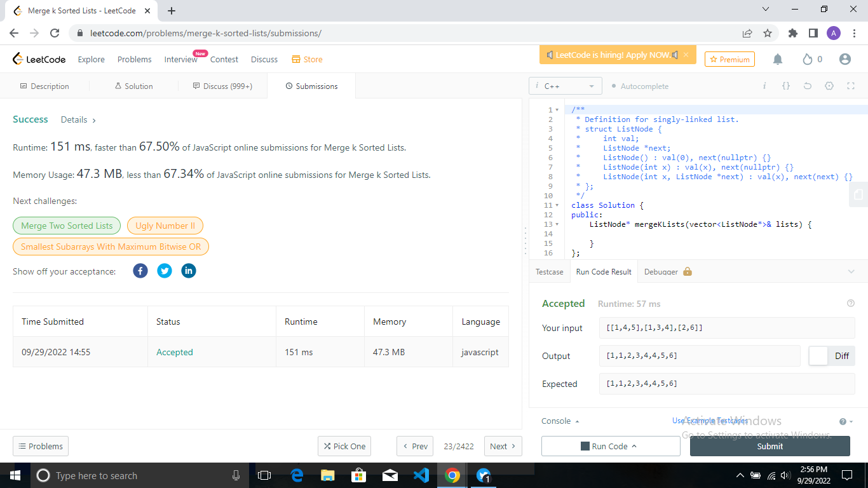This screenshot has width=868, height=488.
Task: Open editor settings gear
Action: point(829,86)
